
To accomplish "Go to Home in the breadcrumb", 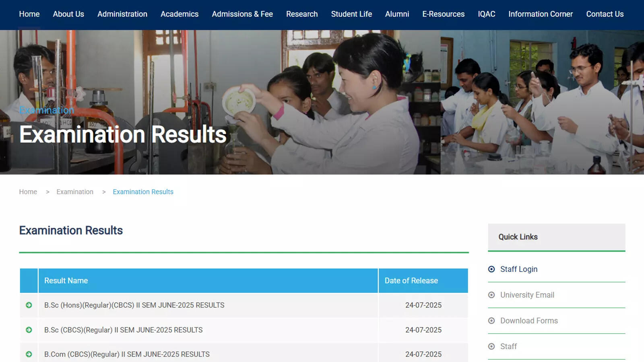I will click(x=28, y=192).
